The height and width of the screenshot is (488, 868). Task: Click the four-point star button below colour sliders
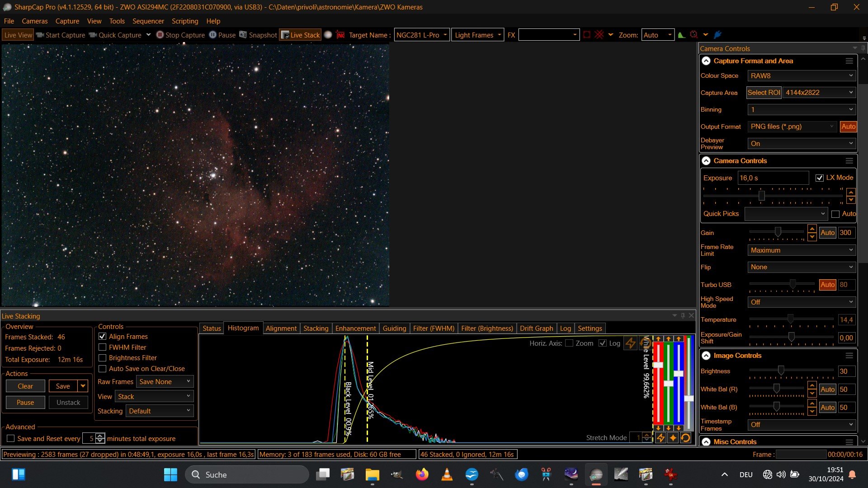coord(673,438)
